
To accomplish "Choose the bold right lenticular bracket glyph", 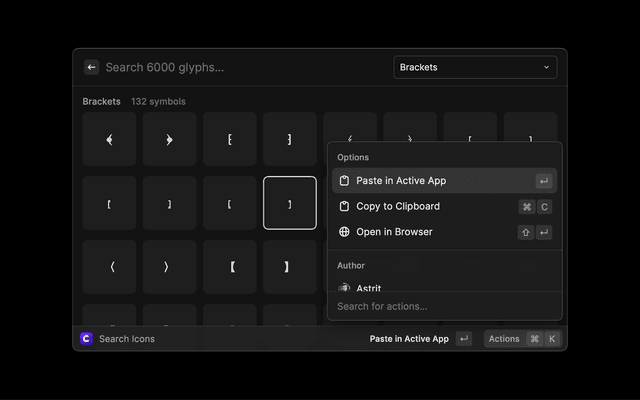I will point(289,267).
